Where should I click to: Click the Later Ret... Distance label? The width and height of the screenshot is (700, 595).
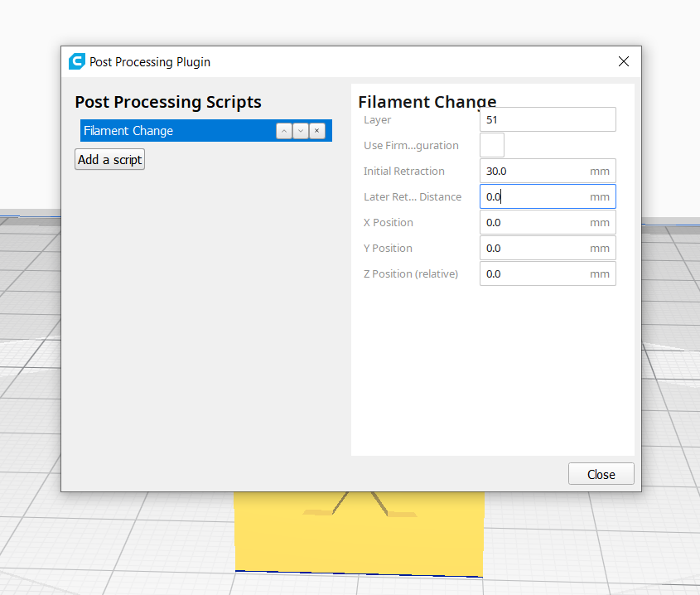413,197
